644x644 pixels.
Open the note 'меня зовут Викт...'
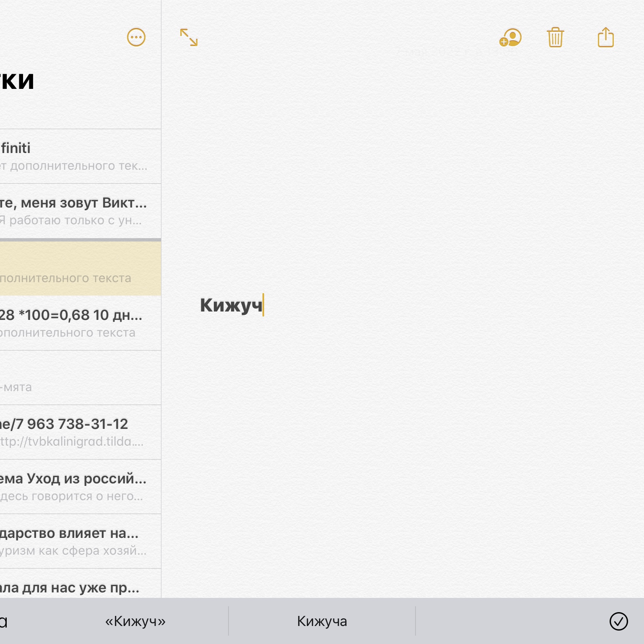[80, 210]
